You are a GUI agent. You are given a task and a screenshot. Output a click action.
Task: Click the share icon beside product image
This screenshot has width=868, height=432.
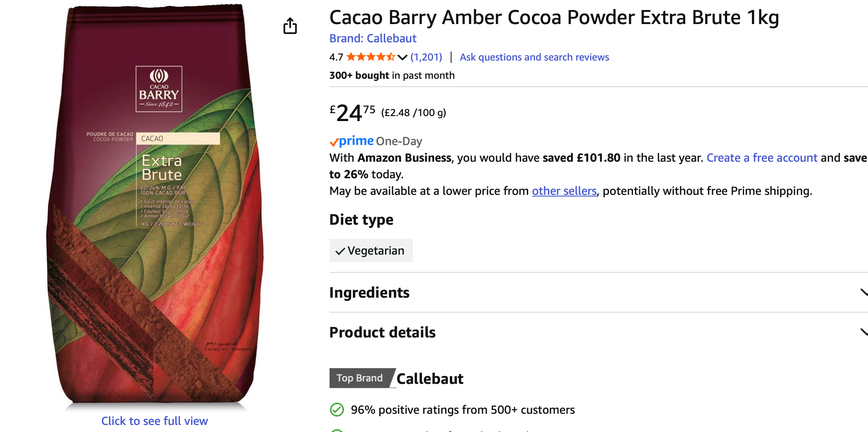(290, 26)
